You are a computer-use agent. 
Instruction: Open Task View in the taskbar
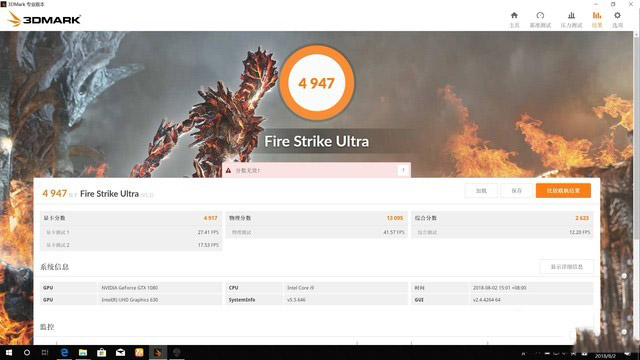(45, 352)
